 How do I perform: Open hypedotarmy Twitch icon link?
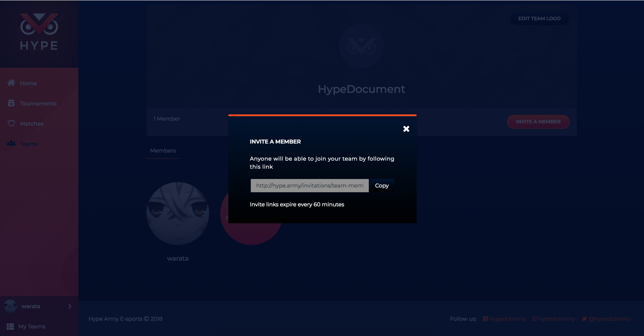click(535, 319)
